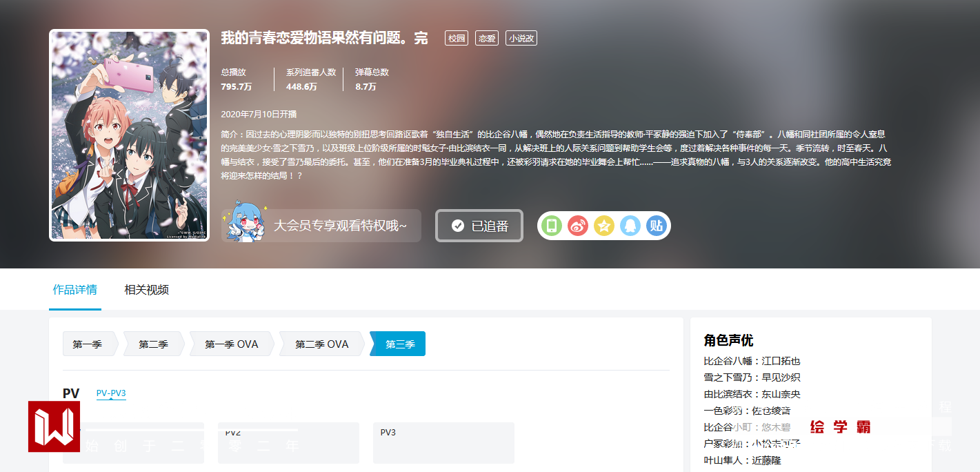The image size is (980, 472).
Task: Click the cast row 由比滨结衣：东山奈央
Action: click(752, 394)
